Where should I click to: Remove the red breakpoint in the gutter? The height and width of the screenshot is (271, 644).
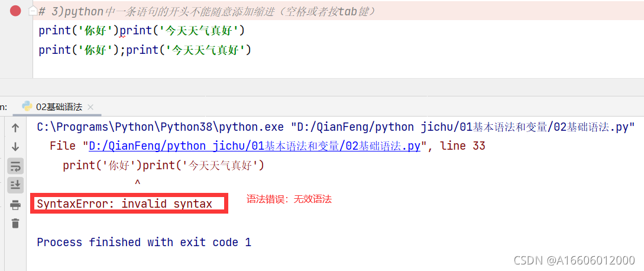15,11
